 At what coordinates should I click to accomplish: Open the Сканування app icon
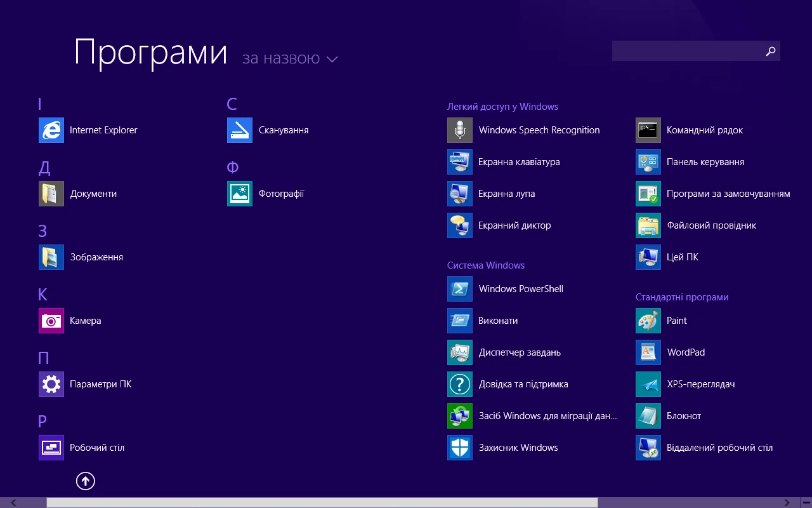tap(240, 130)
